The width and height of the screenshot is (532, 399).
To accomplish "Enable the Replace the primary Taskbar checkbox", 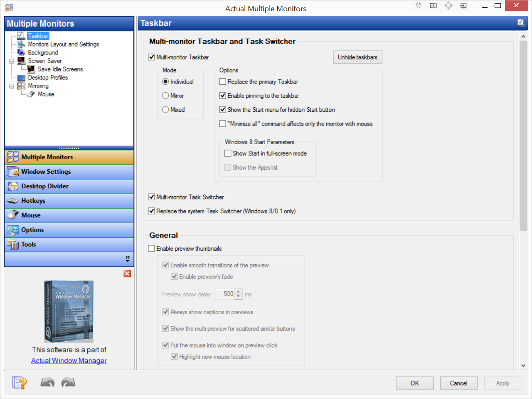I will (223, 82).
